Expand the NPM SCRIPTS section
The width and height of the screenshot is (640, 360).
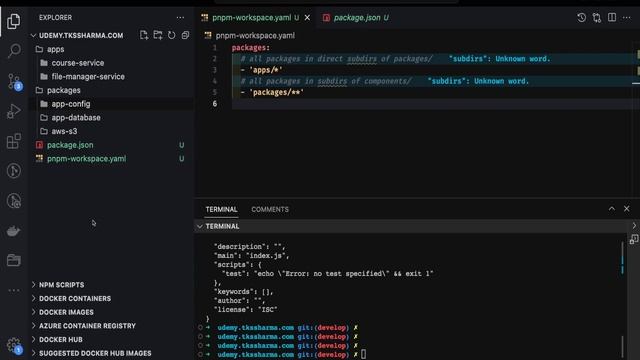61,285
